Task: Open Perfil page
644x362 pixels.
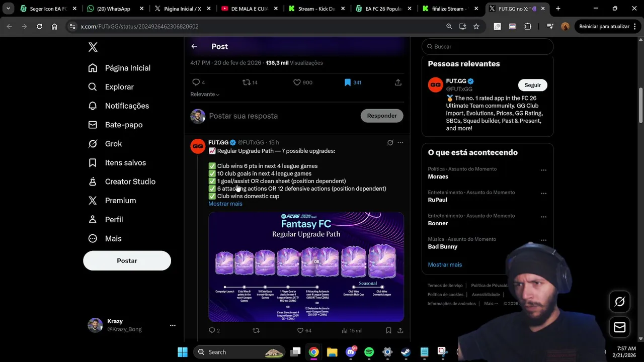Action: (x=106, y=220)
